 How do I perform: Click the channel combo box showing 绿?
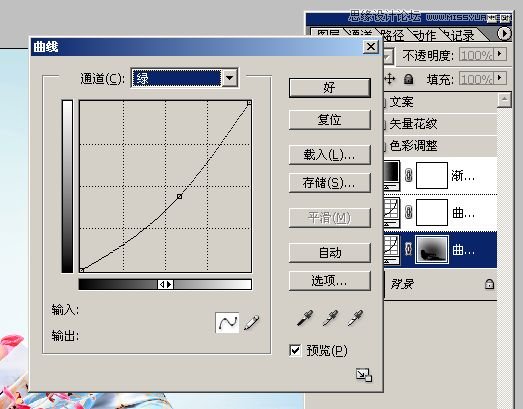[x=184, y=78]
